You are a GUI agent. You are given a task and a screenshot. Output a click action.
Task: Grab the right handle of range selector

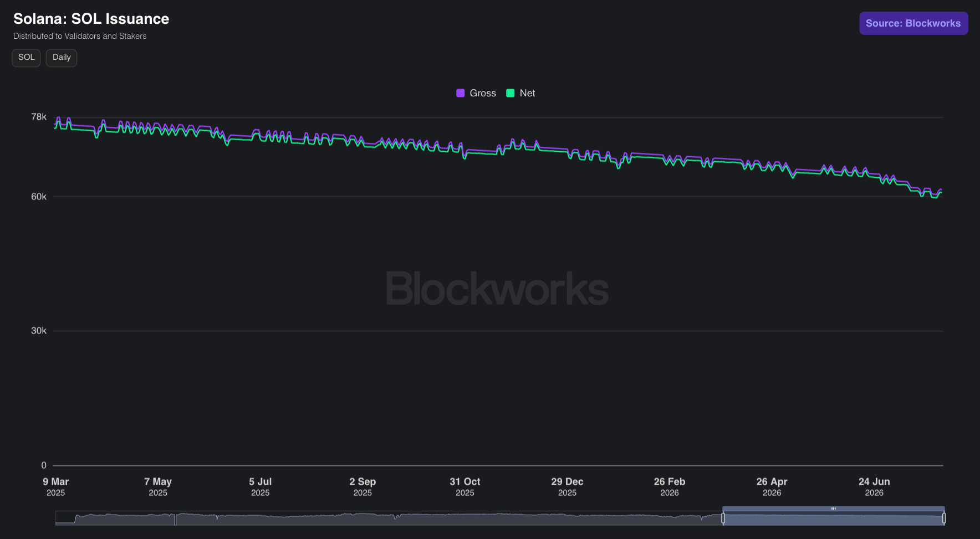pos(944,518)
